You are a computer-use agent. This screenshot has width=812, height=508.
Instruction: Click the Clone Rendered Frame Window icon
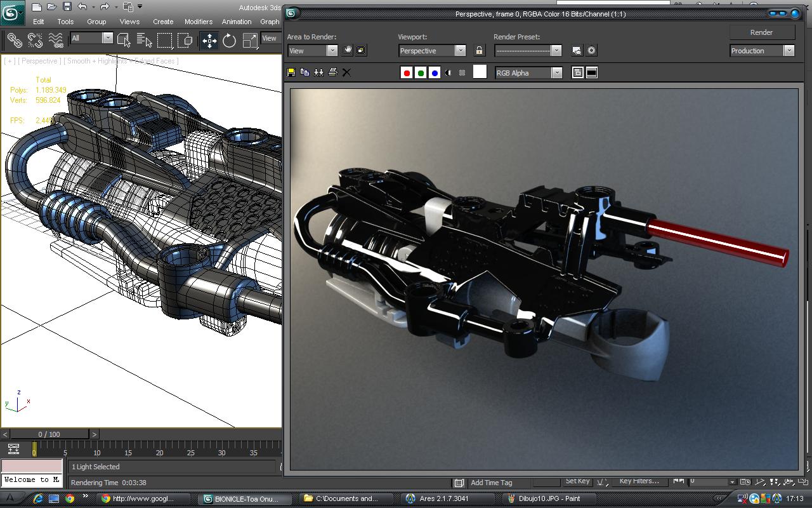coord(319,72)
